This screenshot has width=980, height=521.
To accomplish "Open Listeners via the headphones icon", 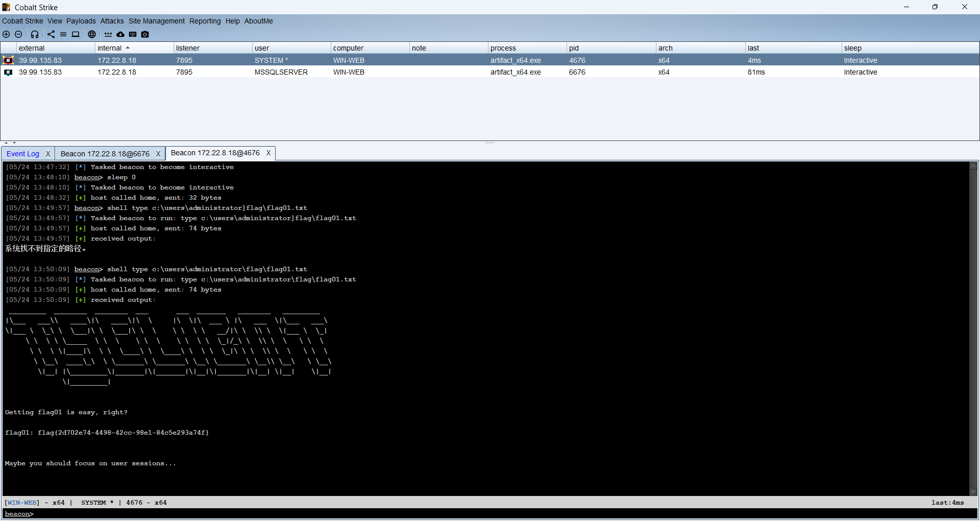I will [35, 34].
